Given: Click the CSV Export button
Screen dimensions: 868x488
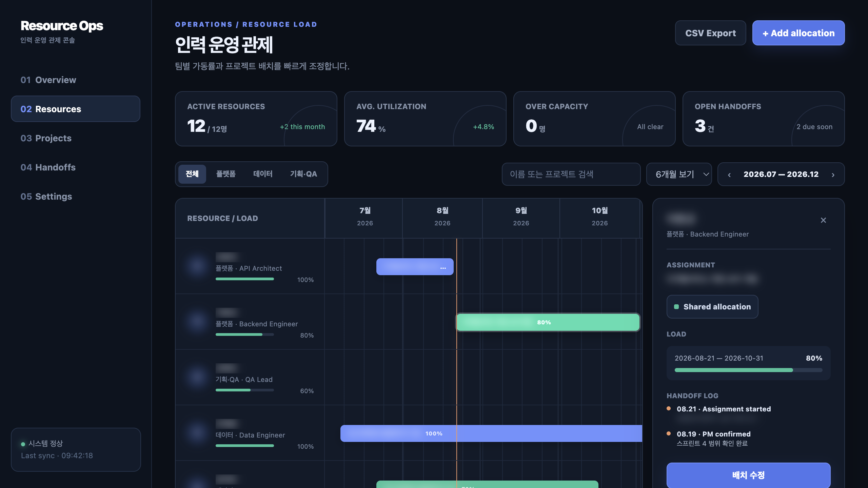Looking at the screenshot, I should point(710,33).
